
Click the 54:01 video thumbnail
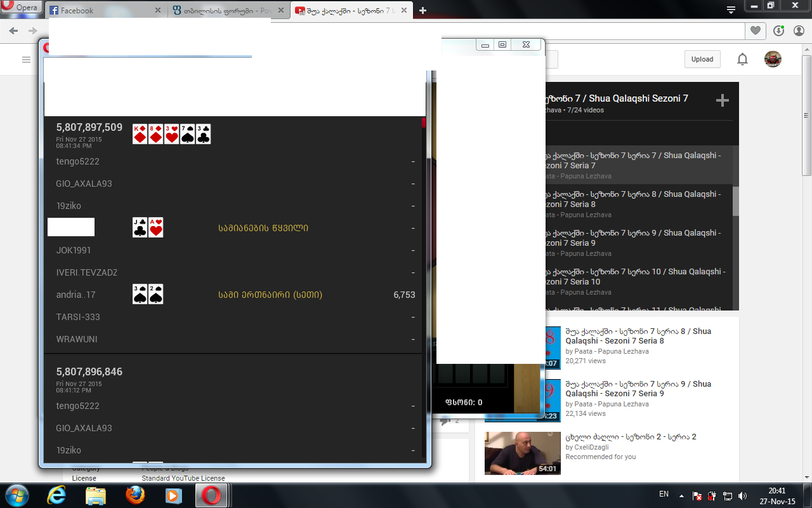[x=523, y=453]
